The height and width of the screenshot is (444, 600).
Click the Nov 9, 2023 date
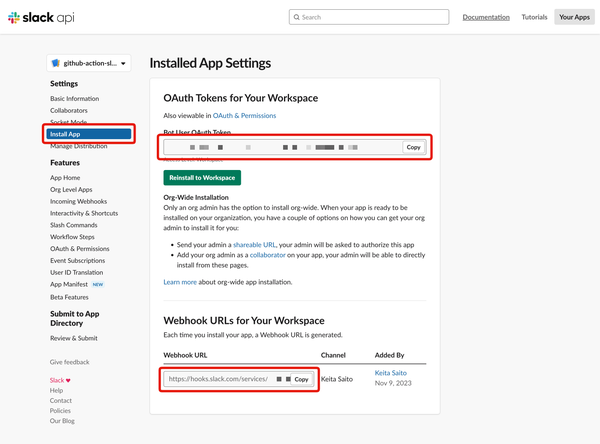coord(393,384)
